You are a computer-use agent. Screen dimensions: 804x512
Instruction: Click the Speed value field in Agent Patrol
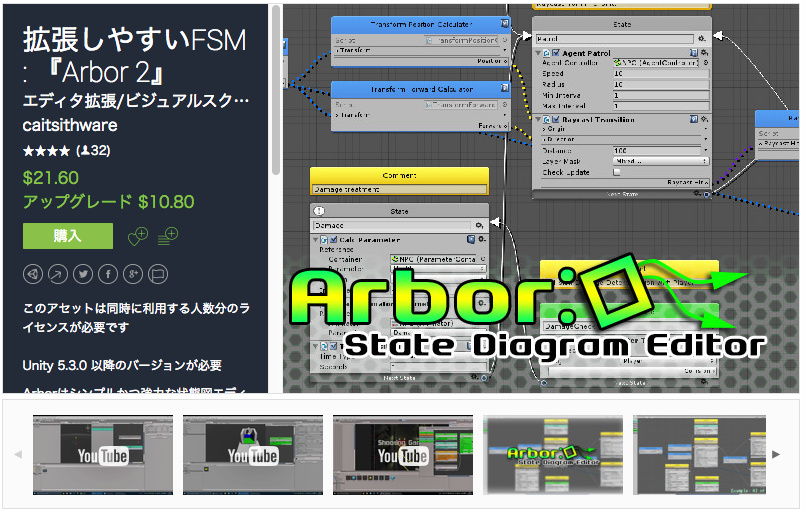(661, 73)
